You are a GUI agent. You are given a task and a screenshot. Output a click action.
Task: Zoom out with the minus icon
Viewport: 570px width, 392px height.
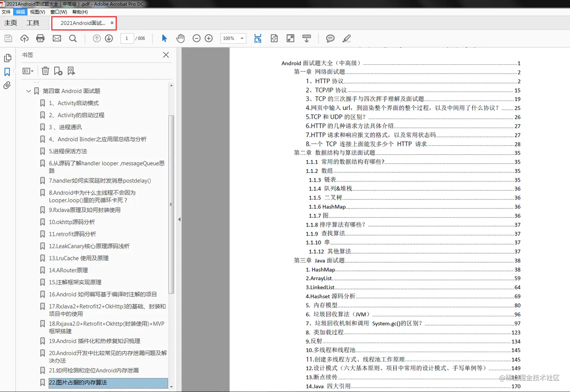click(196, 38)
